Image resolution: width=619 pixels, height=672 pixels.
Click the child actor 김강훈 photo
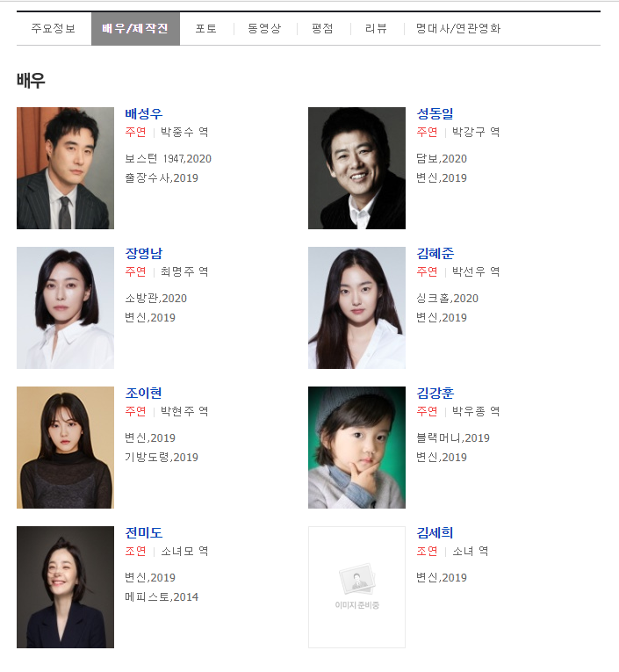click(x=356, y=447)
